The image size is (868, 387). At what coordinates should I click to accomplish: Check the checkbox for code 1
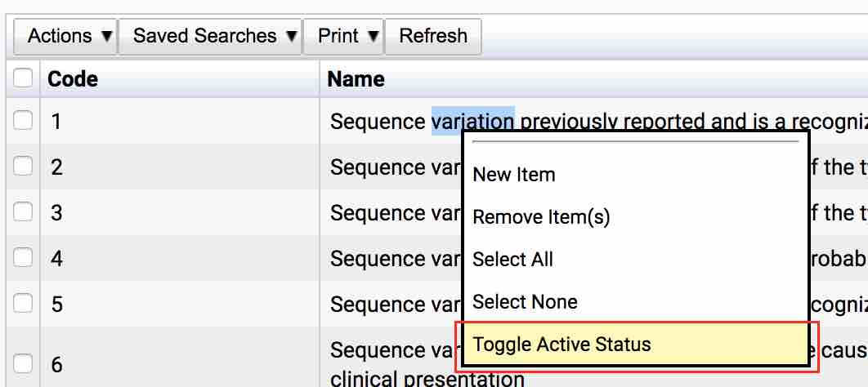tap(23, 121)
